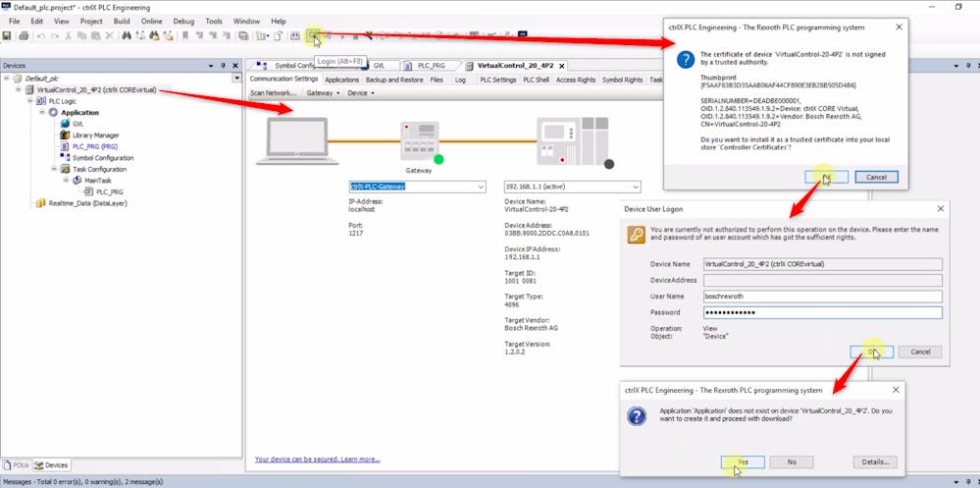Open the ctrlX-PLC-Gateway combo box
Viewport: 980px width, 488px height.
click(x=480, y=187)
